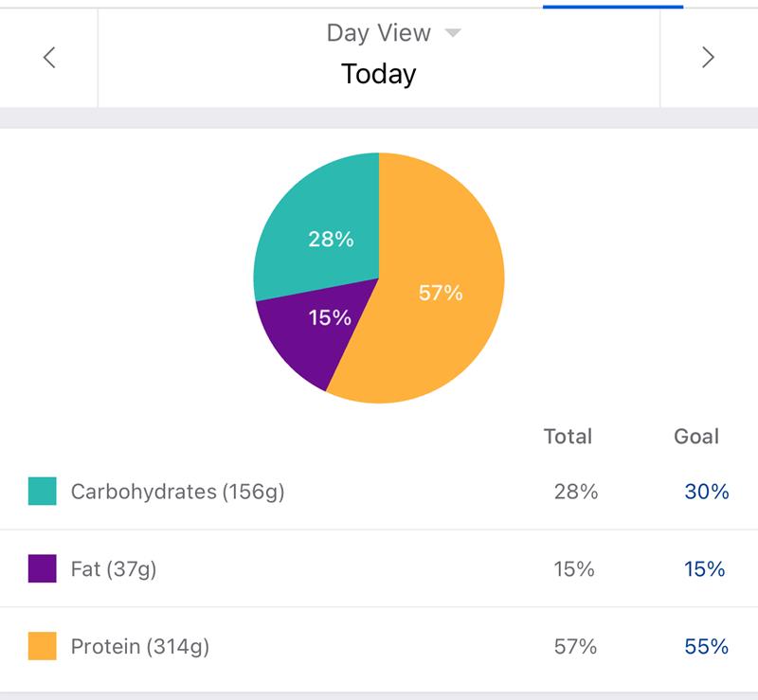Click the Goal column header
This screenshot has width=758, height=700.
coord(696,437)
